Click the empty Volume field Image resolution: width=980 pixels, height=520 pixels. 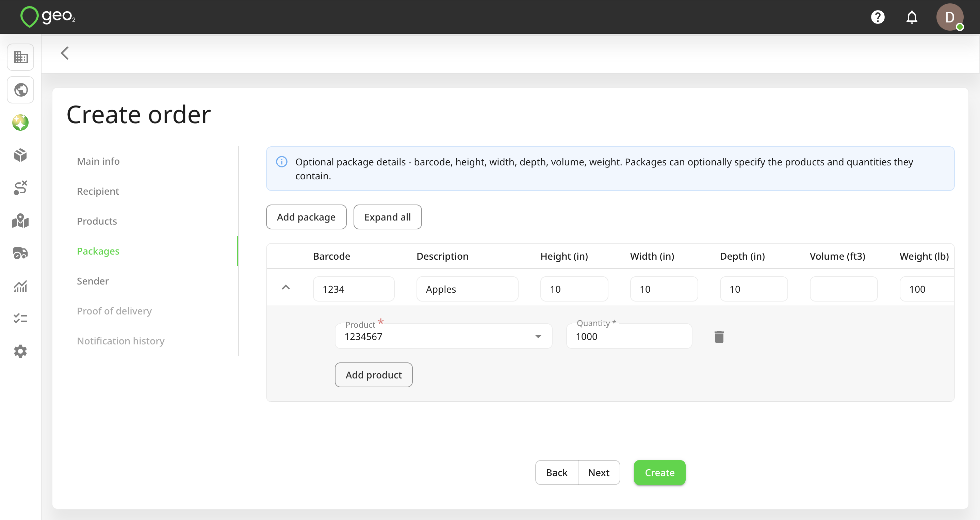[844, 289]
